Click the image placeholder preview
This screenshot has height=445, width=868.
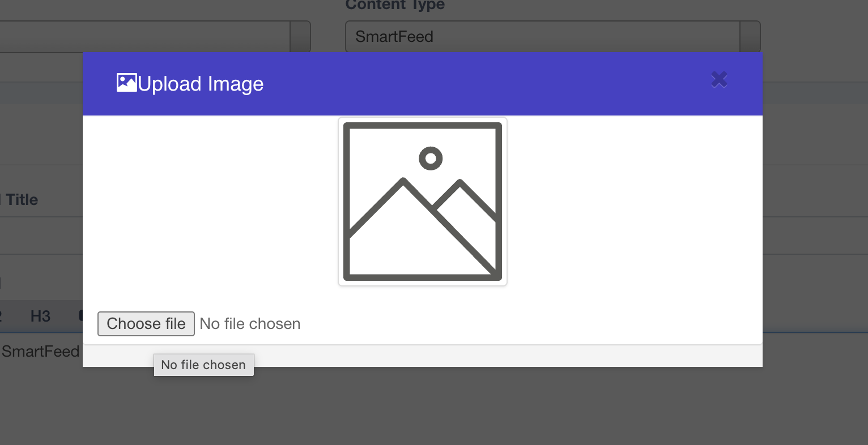click(x=423, y=202)
